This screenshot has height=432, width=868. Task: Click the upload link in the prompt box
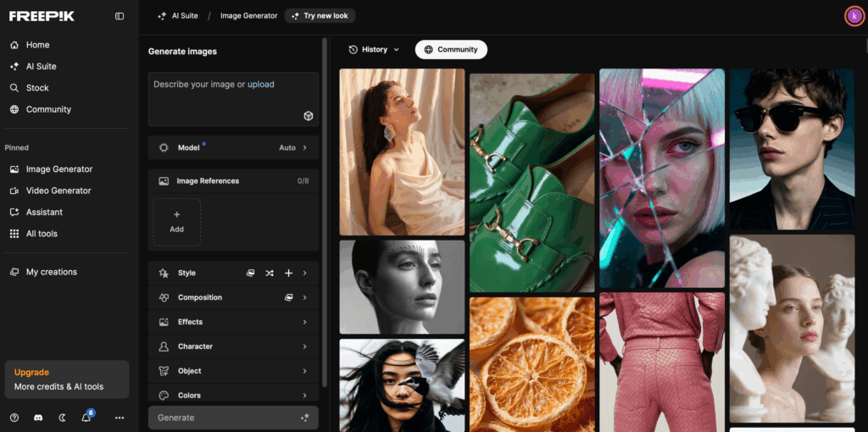(260, 85)
